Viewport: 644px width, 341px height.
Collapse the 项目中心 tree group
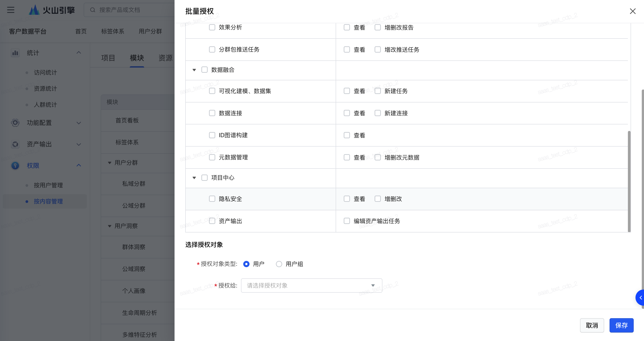(194, 178)
